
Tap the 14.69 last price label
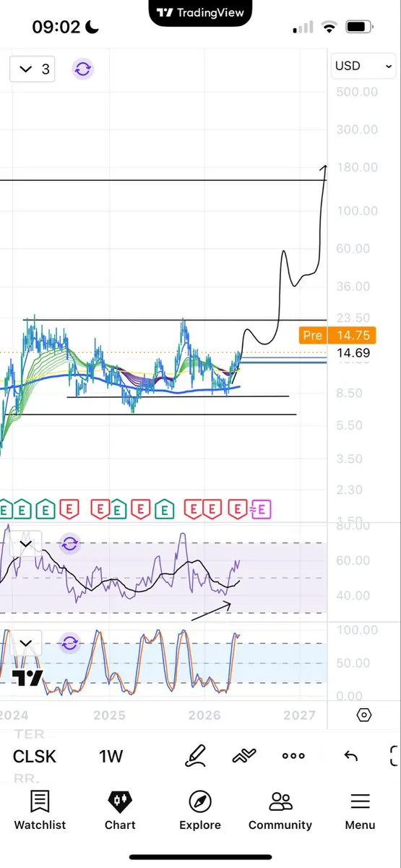pyautogui.click(x=353, y=353)
